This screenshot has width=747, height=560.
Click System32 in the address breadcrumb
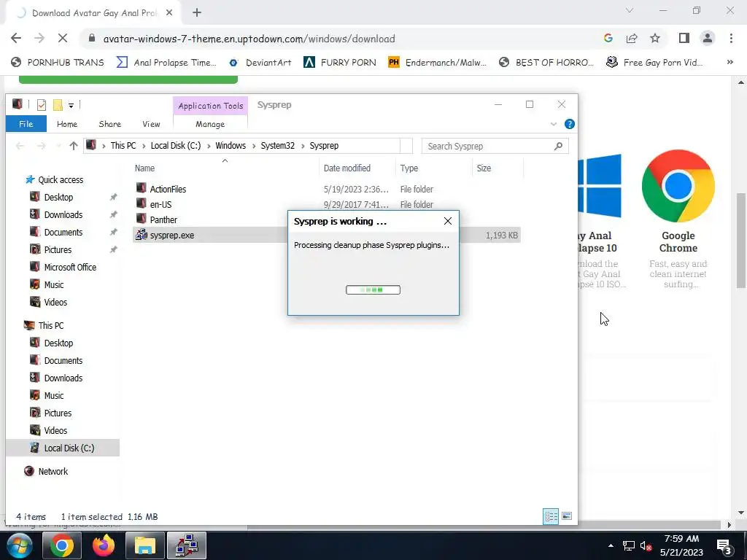click(x=278, y=146)
